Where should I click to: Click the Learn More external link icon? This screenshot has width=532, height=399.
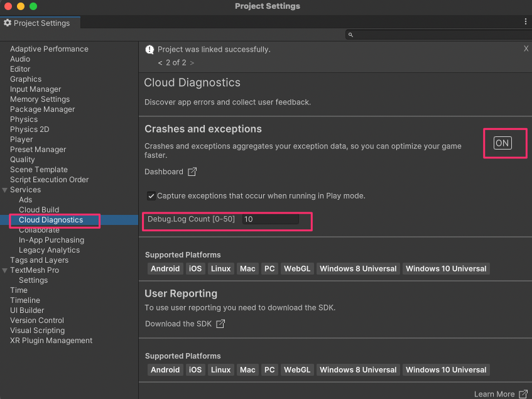pyautogui.click(x=524, y=393)
